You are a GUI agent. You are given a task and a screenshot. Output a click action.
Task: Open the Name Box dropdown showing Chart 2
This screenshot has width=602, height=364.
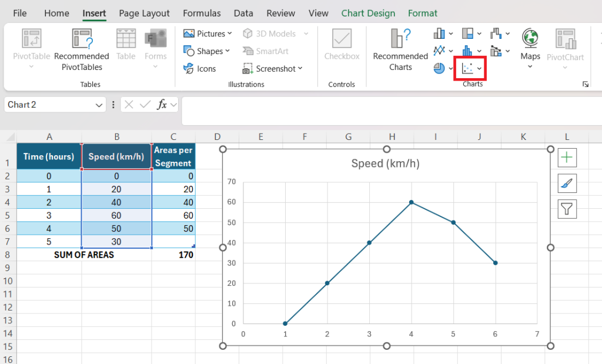(x=98, y=104)
